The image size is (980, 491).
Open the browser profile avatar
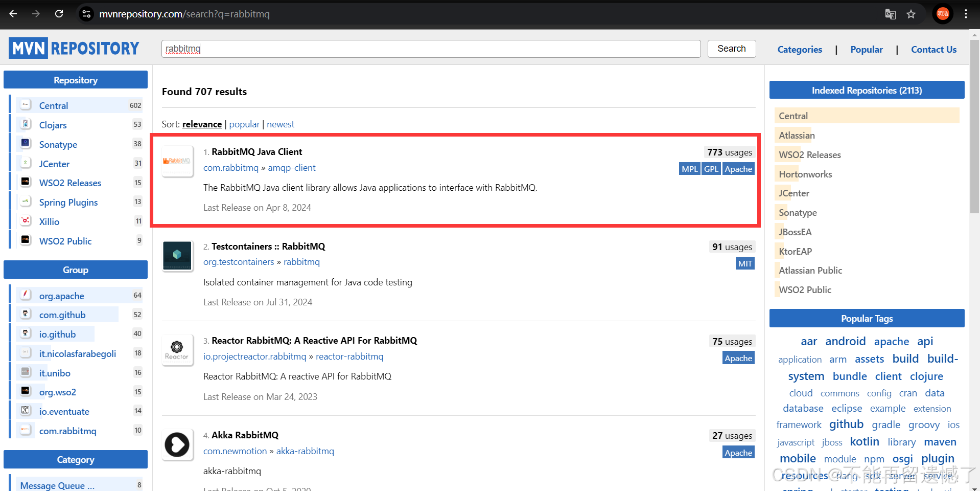[943, 14]
